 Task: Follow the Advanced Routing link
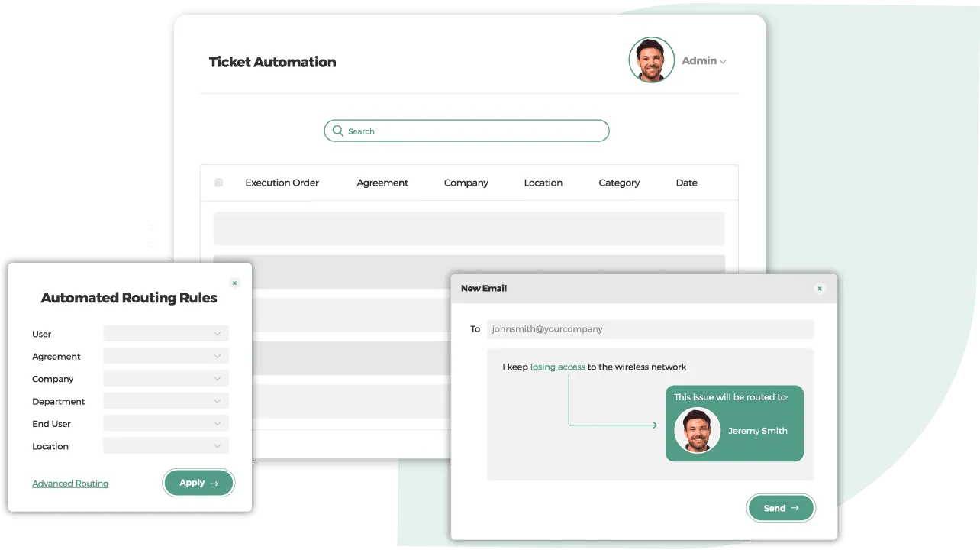(70, 484)
